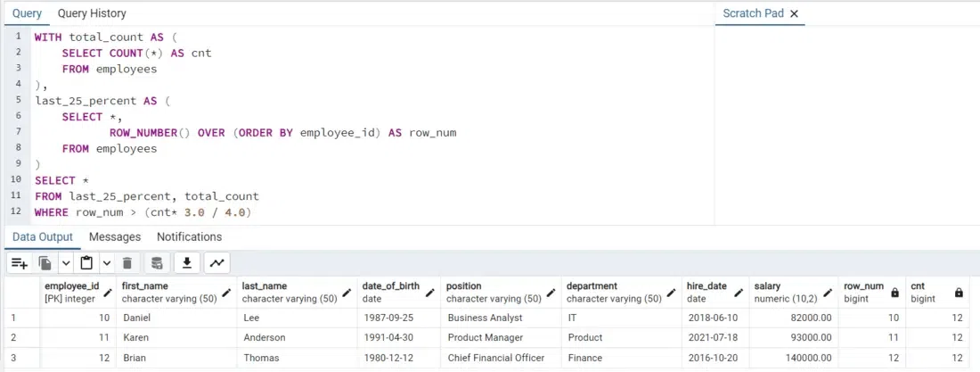Click the Paste rows clipboard icon
The image size is (980, 372).
click(86, 263)
